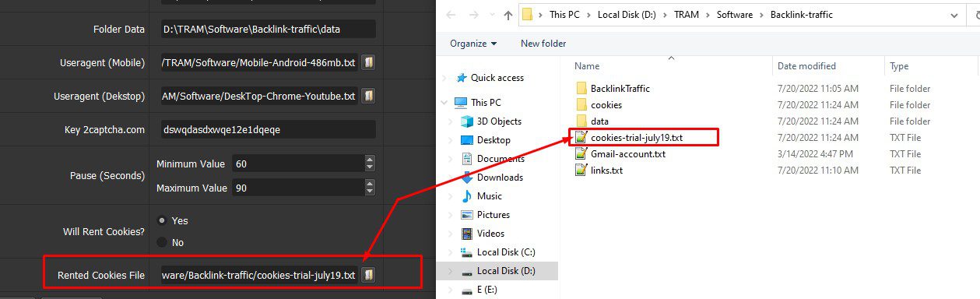Select cookies-trial-july19.txt file icon
The image size is (980, 299).
click(x=581, y=138)
